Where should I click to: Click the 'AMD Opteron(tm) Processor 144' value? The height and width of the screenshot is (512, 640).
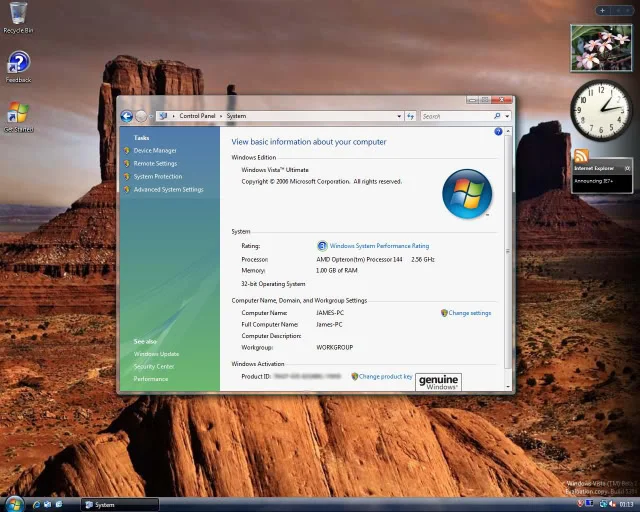coord(359,259)
